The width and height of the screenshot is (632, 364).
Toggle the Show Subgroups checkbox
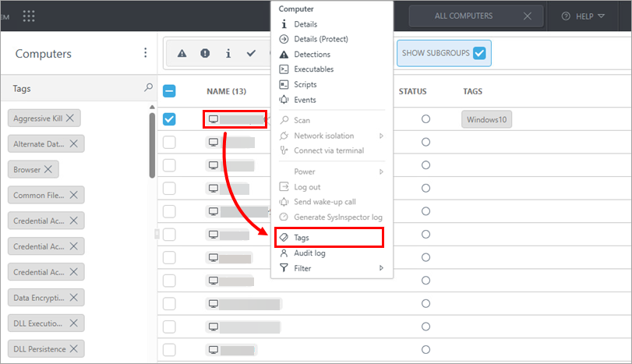pos(479,53)
